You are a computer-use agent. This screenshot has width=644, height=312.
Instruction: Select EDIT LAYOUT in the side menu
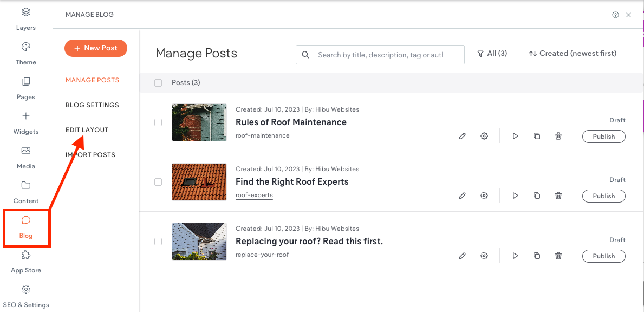[x=87, y=129]
